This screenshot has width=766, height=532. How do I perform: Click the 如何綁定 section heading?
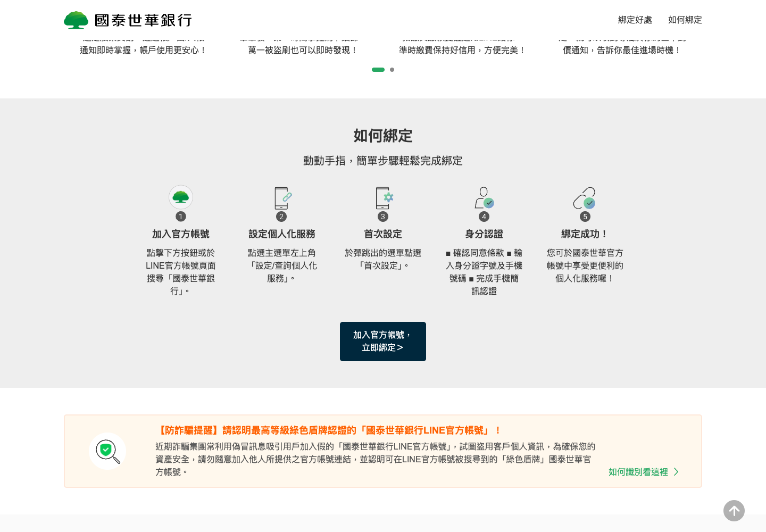point(383,136)
